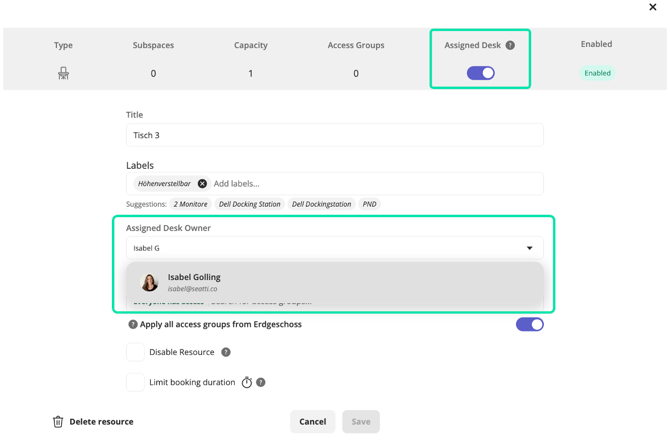670x443 pixels.
Task: Toggle the Assigned Desk switch
Action: [x=480, y=73]
